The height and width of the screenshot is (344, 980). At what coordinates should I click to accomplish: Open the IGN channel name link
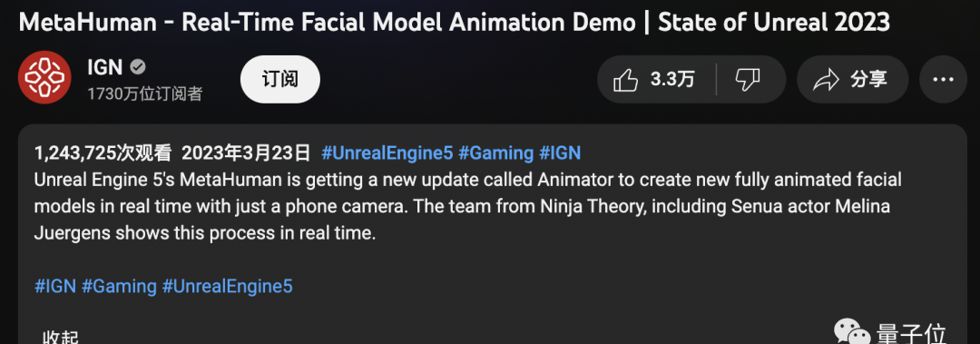point(105,66)
